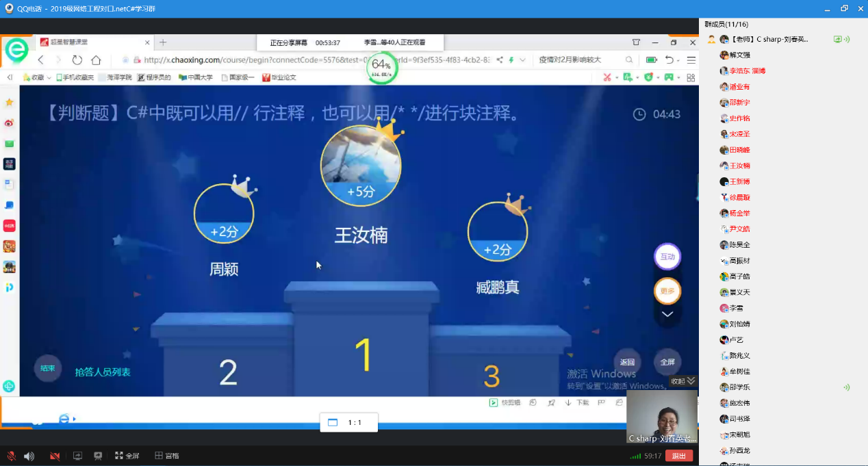The width and height of the screenshot is (868, 466).
Task: Switch call view to 全屏 fullscreen
Action: coord(127,456)
